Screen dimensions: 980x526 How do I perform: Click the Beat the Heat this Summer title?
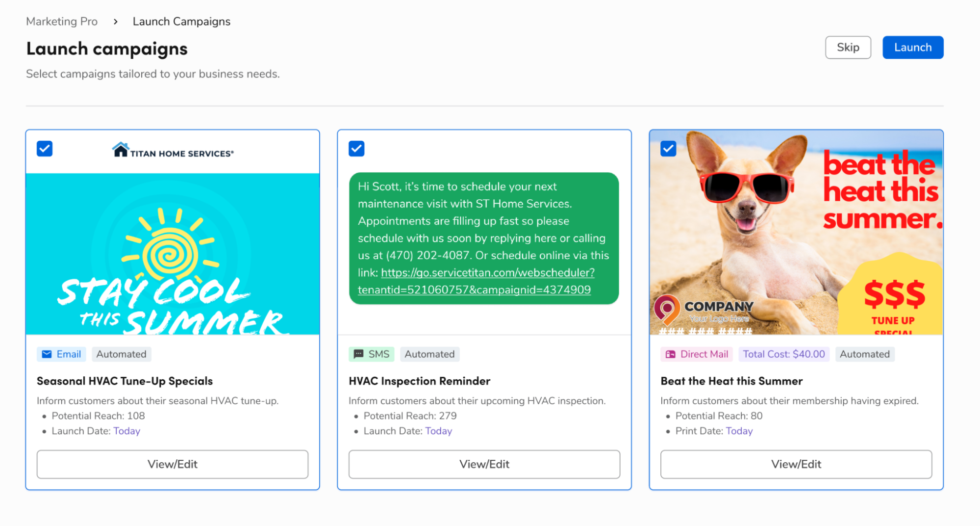pyautogui.click(x=731, y=381)
